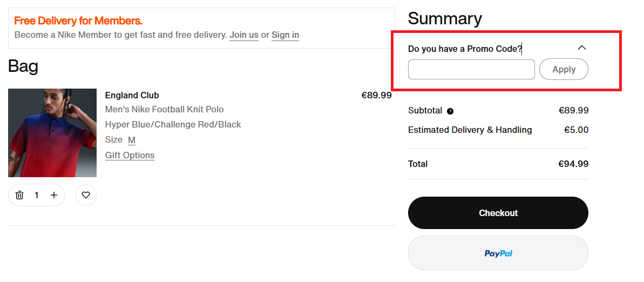Screen dimensions: 644x282
Task: Click the Men's Nike Football Knit Polo description
Action: click(164, 109)
